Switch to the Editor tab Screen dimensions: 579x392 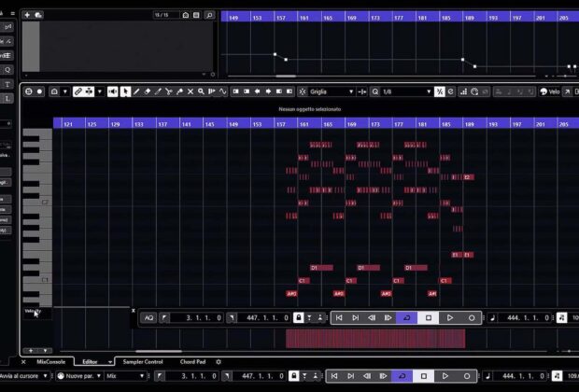pos(90,362)
